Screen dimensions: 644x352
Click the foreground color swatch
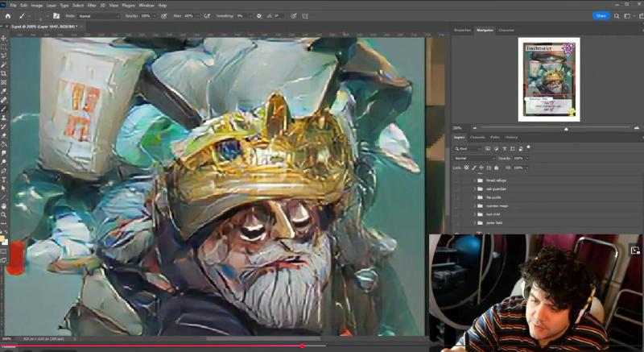[3, 238]
